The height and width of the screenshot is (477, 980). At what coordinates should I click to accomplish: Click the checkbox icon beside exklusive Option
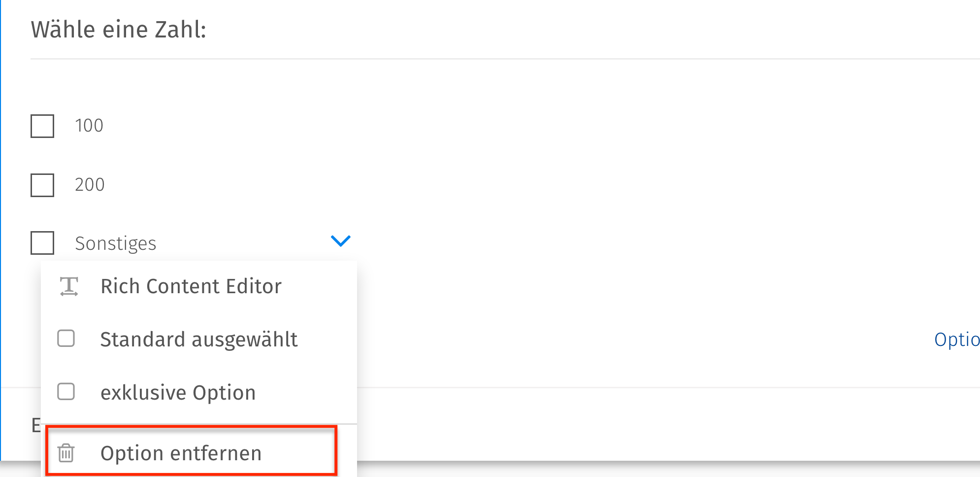point(65,392)
